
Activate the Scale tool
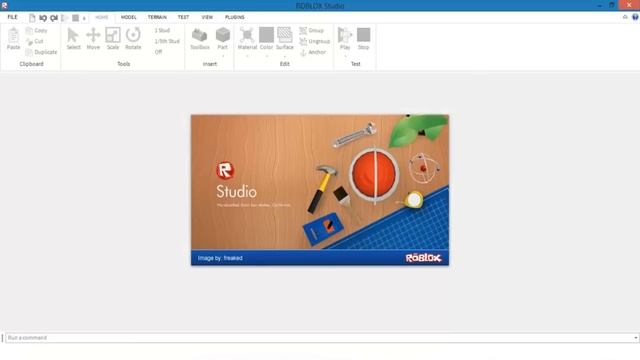click(113, 39)
